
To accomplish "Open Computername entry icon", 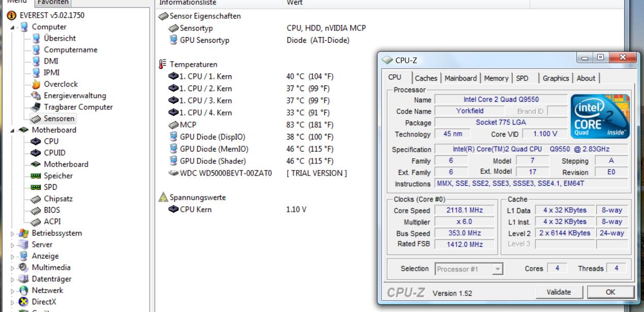I will click(x=36, y=50).
